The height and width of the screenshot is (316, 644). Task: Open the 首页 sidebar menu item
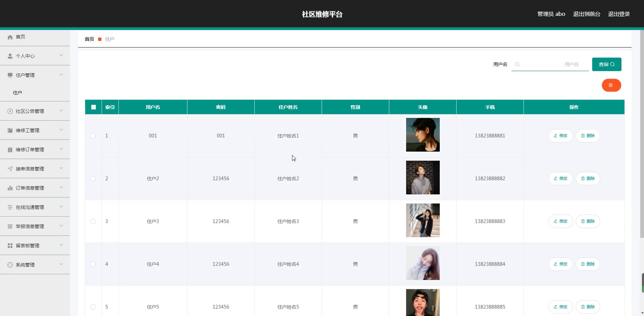point(35,37)
